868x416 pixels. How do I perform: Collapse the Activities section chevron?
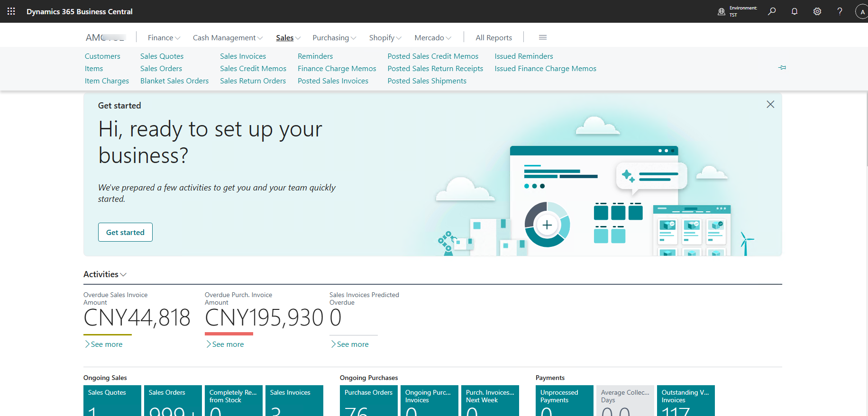pyautogui.click(x=123, y=275)
